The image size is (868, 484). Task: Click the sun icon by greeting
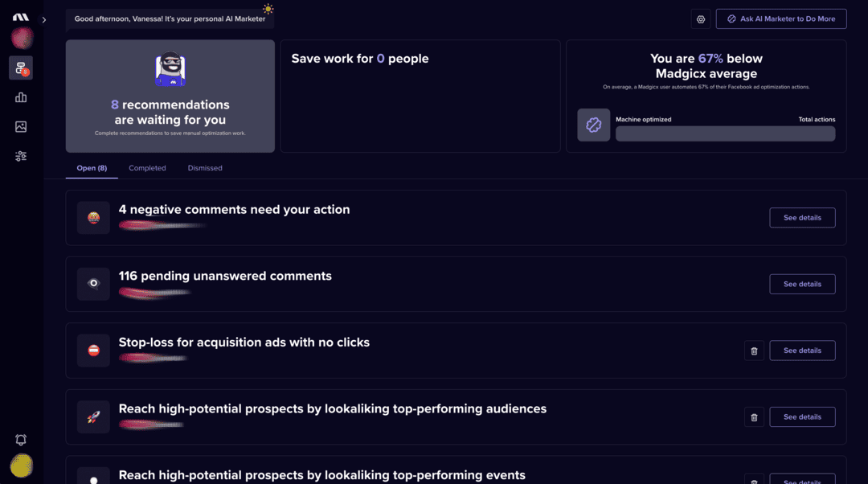click(x=268, y=9)
